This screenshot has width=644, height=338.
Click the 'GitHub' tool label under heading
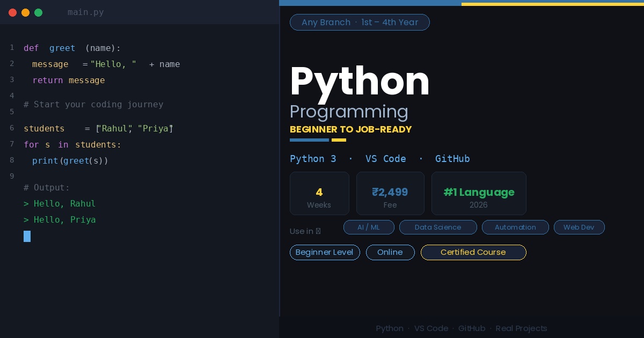point(452,159)
